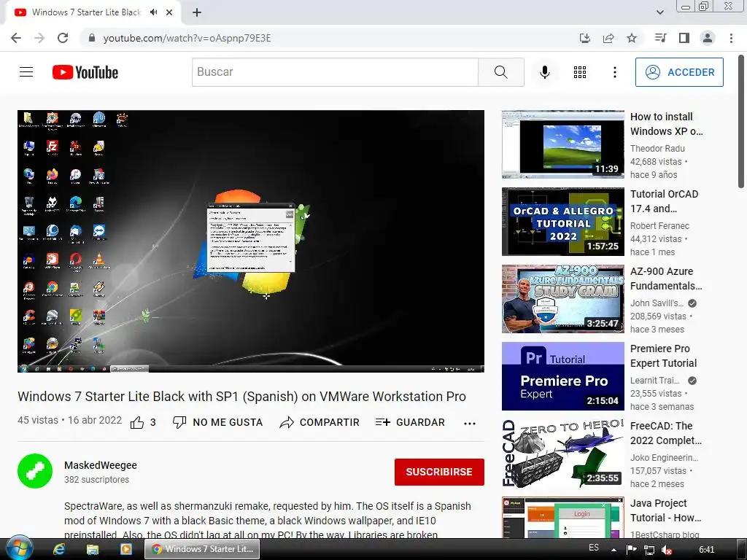
Task: Open Java Project Tutorial video title
Action: click(x=665, y=510)
